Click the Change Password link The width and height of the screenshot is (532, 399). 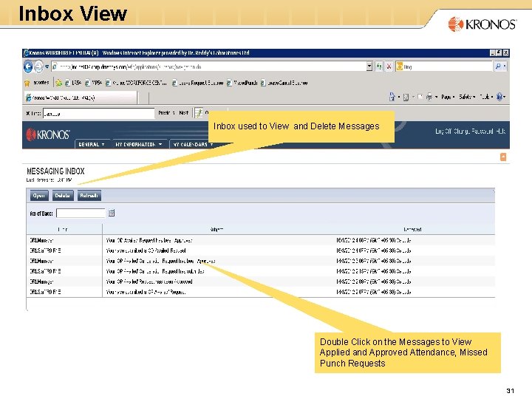[x=474, y=132]
